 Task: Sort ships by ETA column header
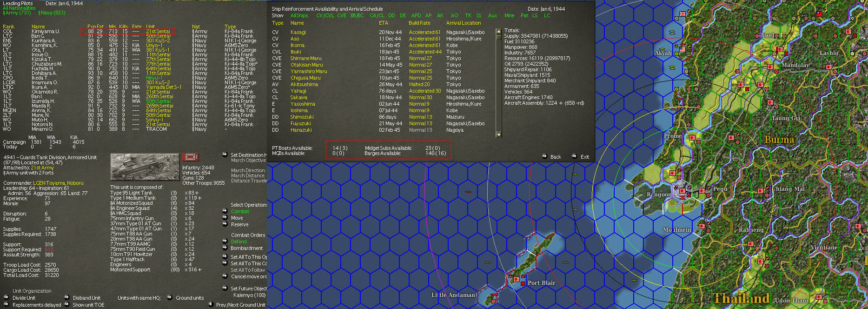tap(383, 23)
